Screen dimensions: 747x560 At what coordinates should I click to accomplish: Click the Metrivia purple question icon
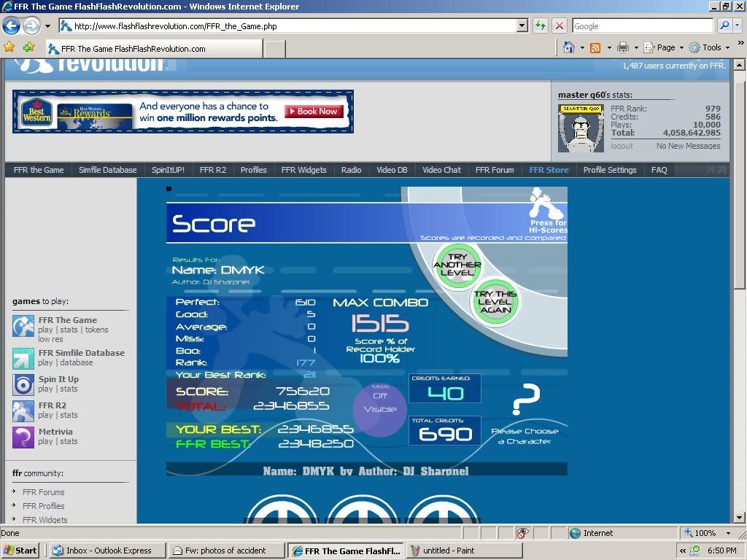pos(23,437)
